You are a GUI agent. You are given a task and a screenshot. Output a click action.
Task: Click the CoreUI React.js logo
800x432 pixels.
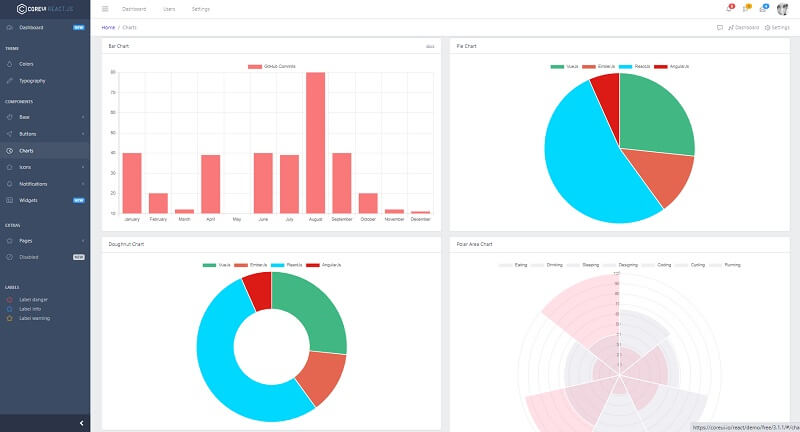pos(44,9)
